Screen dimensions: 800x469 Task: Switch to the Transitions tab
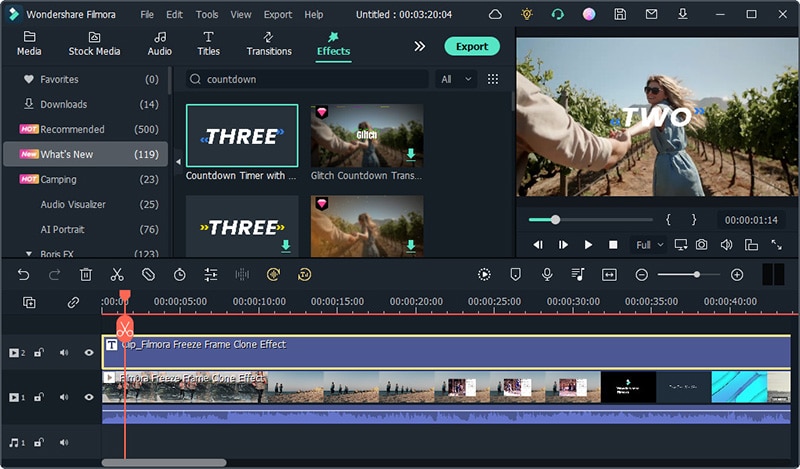pyautogui.click(x=269, y=44)
